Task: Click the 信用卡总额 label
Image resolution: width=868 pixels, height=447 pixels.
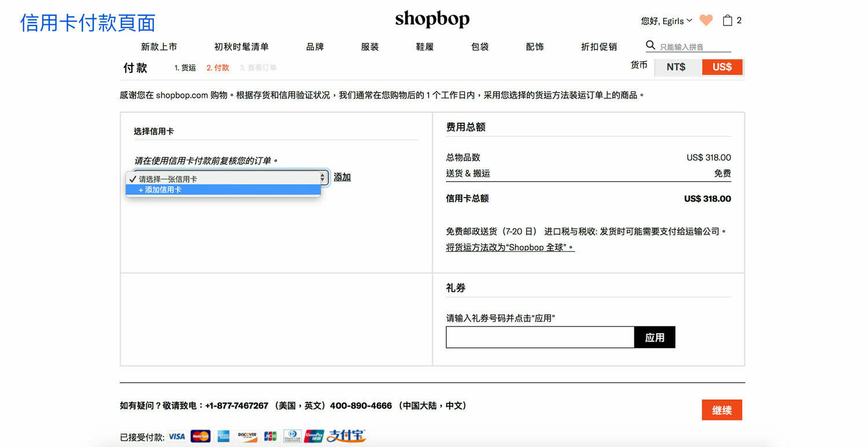Action: pos(467,199)
